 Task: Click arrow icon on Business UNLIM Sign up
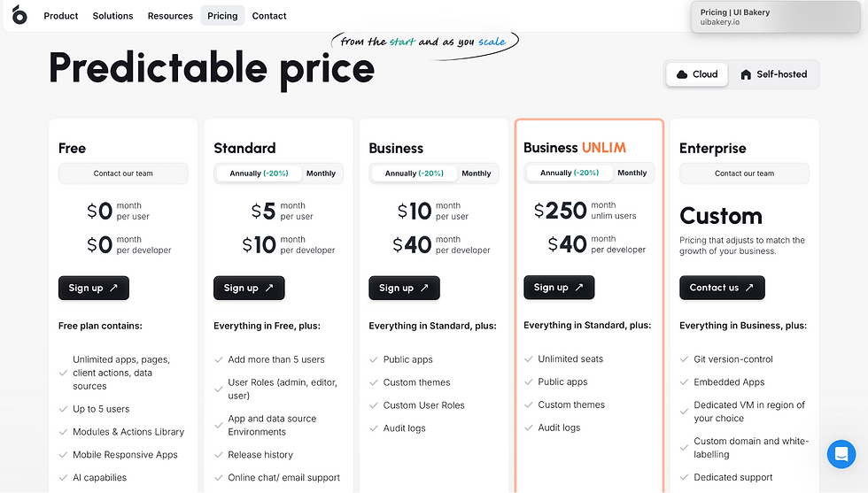(579, 287)
